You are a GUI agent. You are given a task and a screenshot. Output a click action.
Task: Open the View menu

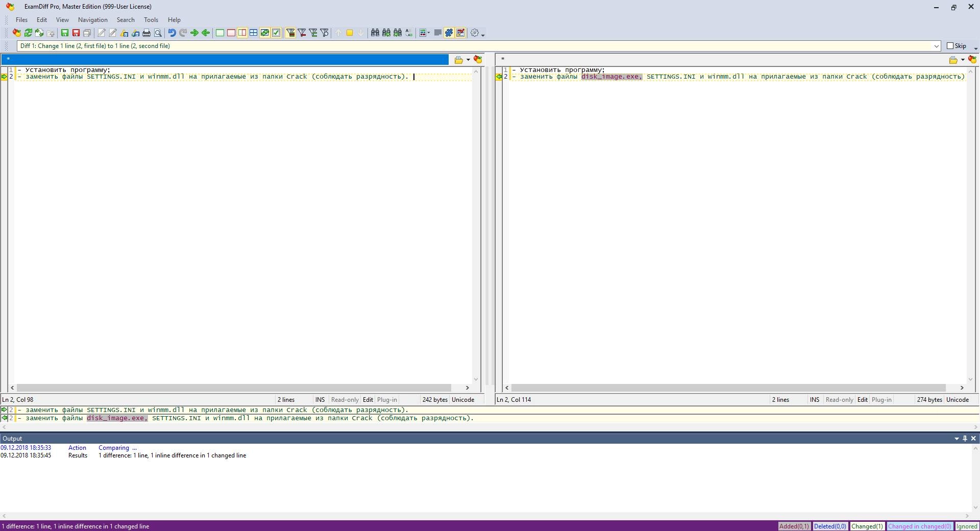[62, 20]
